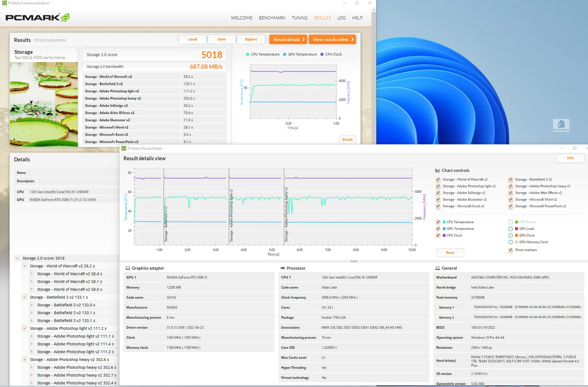588x387 pixels.
Task: Click CPU Temperature legend color swatch
Action: tap(248, 54)
